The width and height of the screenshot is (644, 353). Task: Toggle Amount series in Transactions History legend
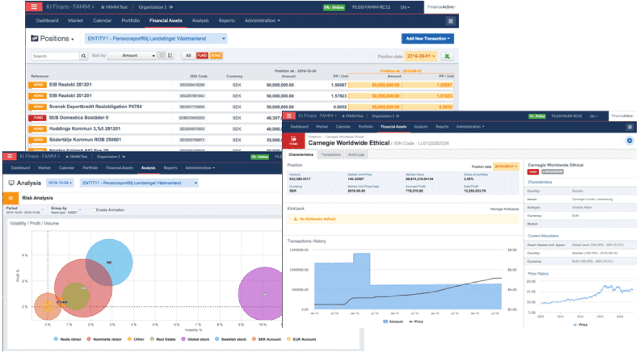pos(393,322)
